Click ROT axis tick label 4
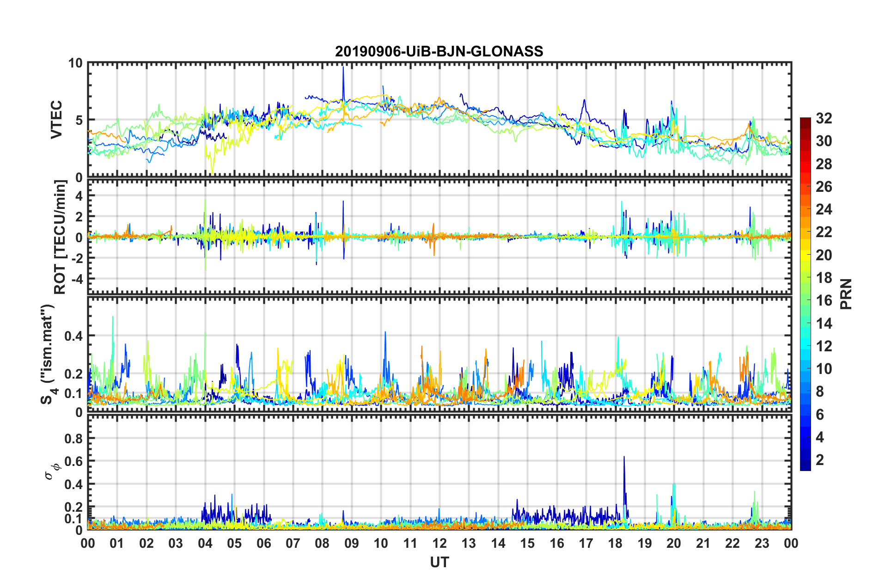The height and width of the screenshot is (588, 879). [79, 196]
